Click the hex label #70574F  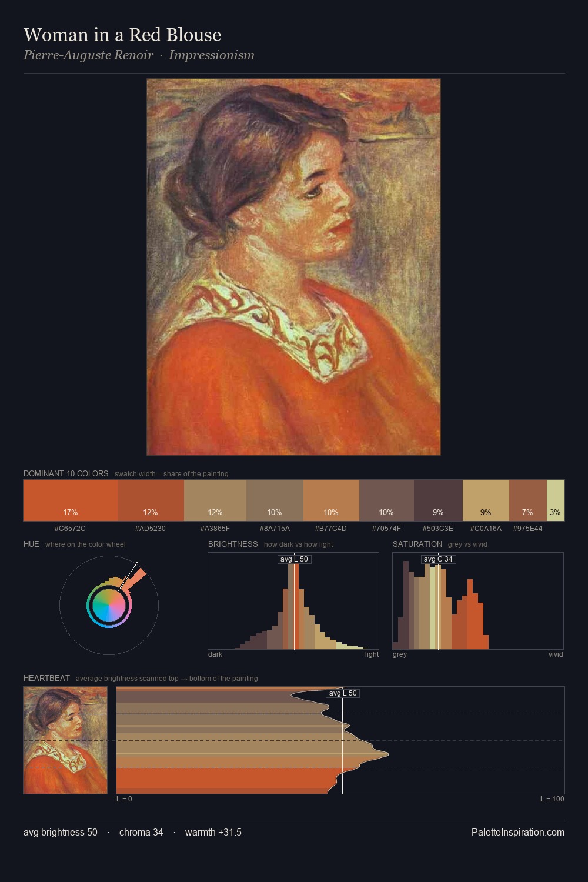click(x=386, y=529)
